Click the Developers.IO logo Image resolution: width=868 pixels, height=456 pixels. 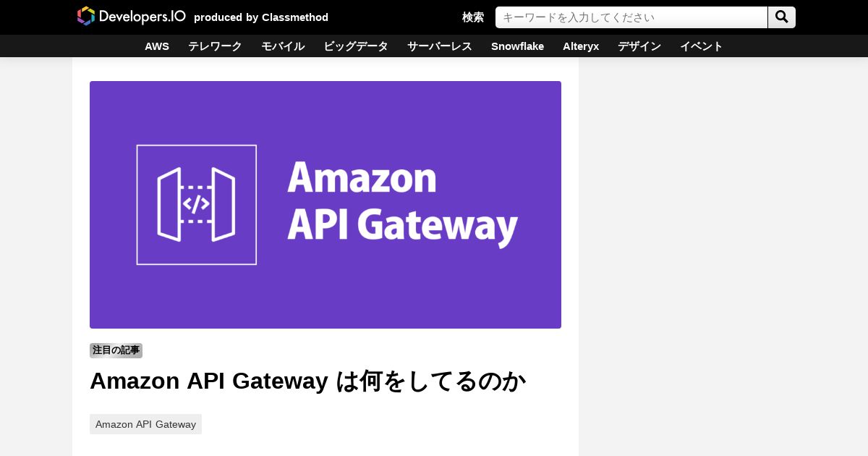(132, 17)
